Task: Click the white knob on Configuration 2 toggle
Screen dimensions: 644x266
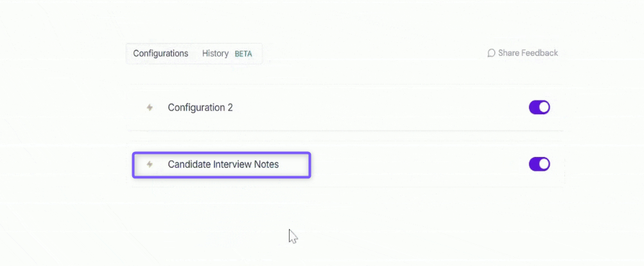Action: [x=544, y=108]
